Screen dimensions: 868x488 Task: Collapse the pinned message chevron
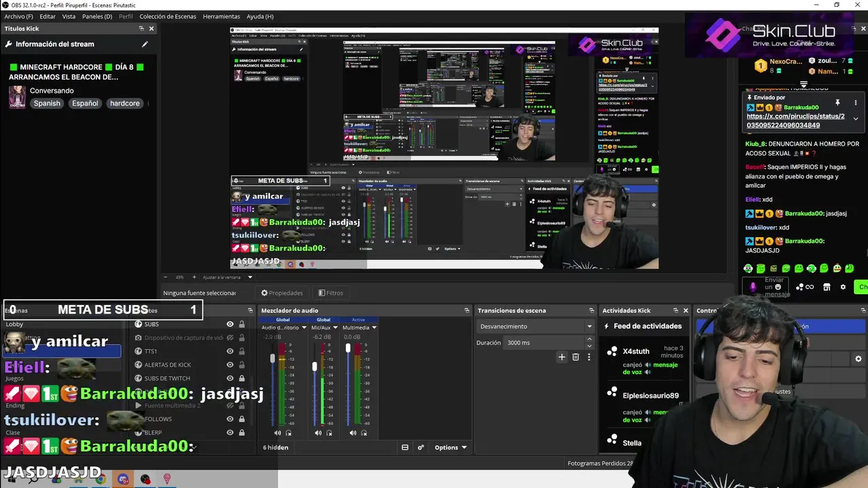[x=856, y=119]
